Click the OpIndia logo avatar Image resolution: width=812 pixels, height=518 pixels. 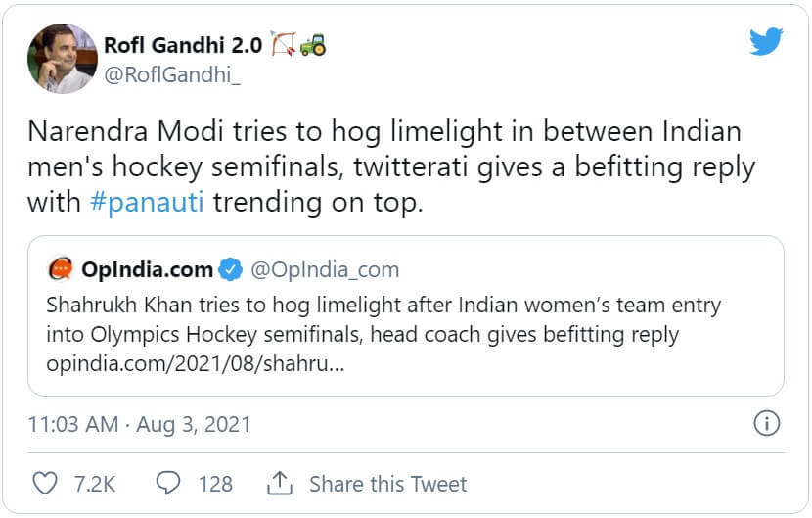tap(61, 269)
